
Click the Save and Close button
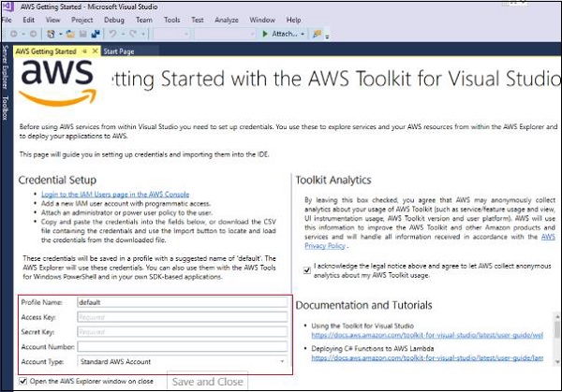click(208, 381)
